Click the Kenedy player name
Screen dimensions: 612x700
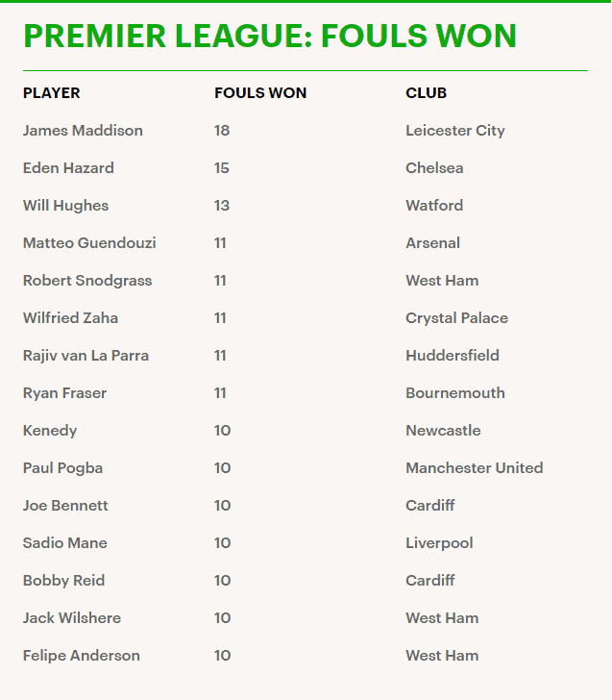[x=50, y=431]
